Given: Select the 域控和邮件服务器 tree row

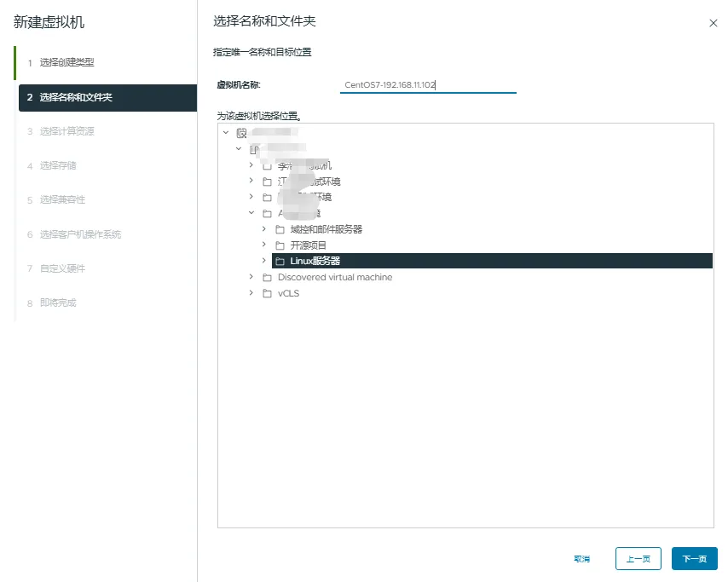Looking at the screenshot, I should pyautogui.click(x=326, y=229).
